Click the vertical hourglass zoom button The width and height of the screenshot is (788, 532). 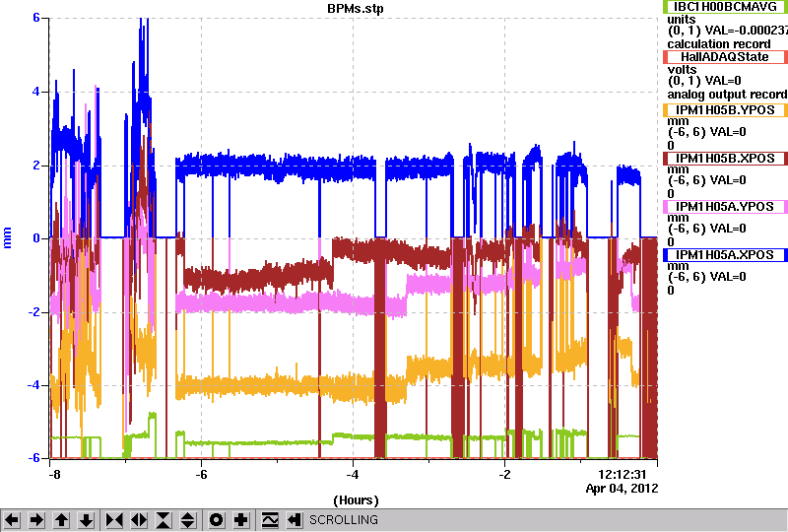pyautogui.click(x=164, y=520)
